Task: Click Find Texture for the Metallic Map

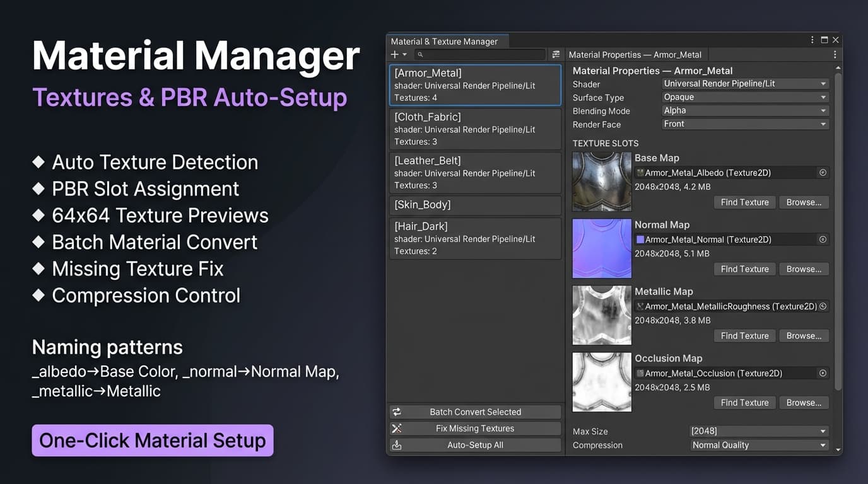Action: tap(744, 335)
